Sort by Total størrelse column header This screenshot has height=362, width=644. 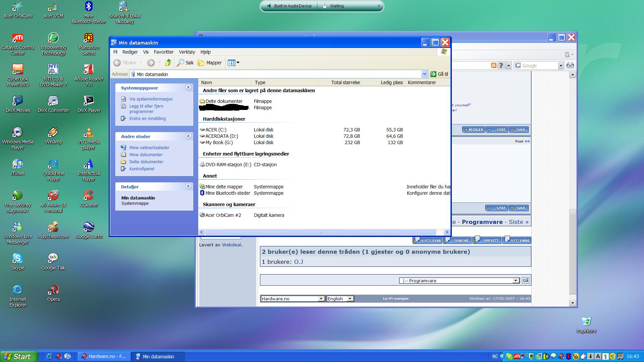340,82
